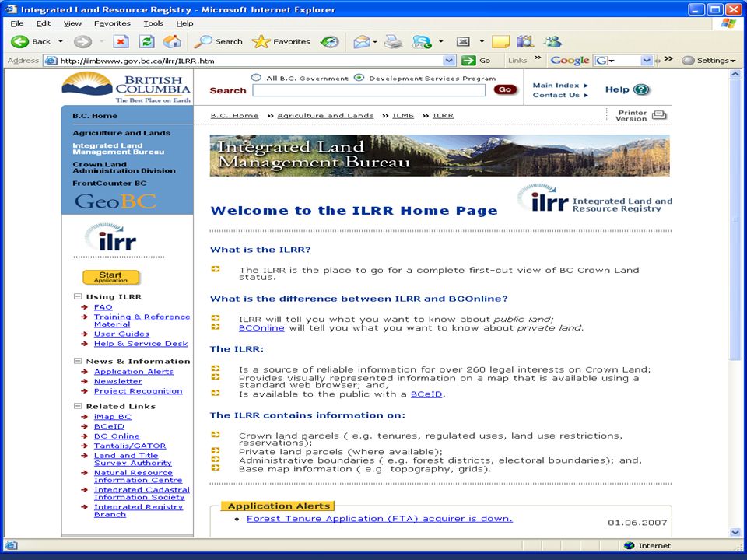Click the Google toolbar logo
This screenshot has height=560, width=747.
pyautogui.click(x=570, y=61)
